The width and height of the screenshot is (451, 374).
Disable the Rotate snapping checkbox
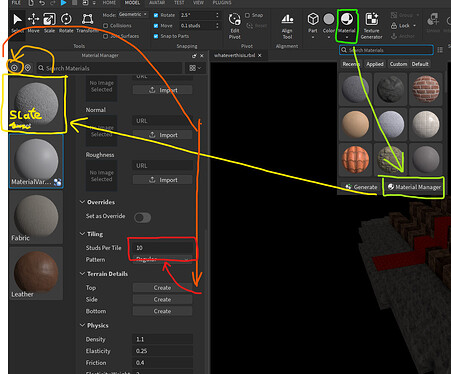156,15
